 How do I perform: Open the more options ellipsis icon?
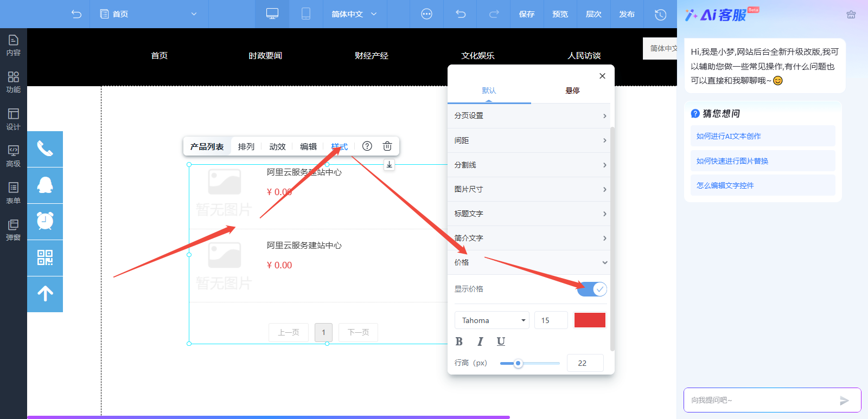point(427,14)
